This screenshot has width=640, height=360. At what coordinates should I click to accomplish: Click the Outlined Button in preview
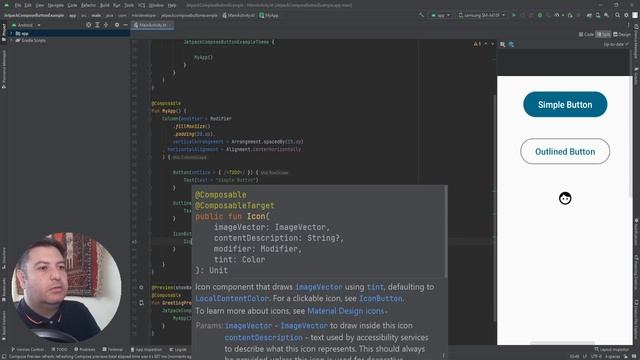click(565, 151)
